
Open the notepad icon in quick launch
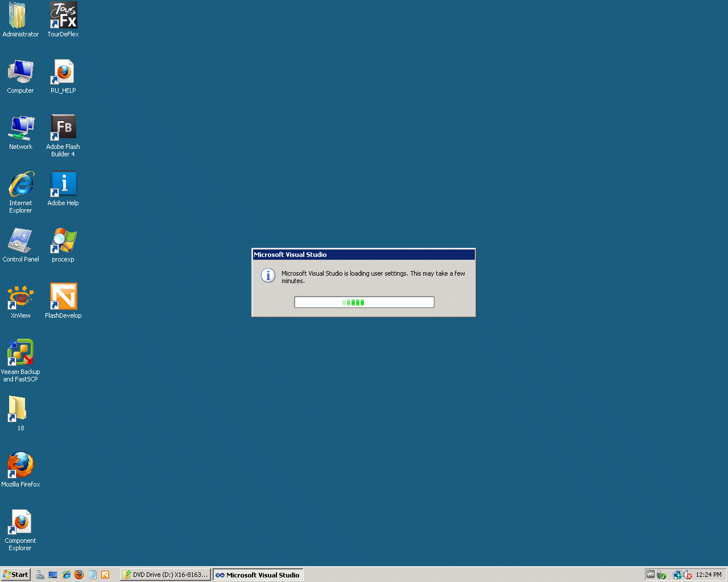click(x=92, y=575)
